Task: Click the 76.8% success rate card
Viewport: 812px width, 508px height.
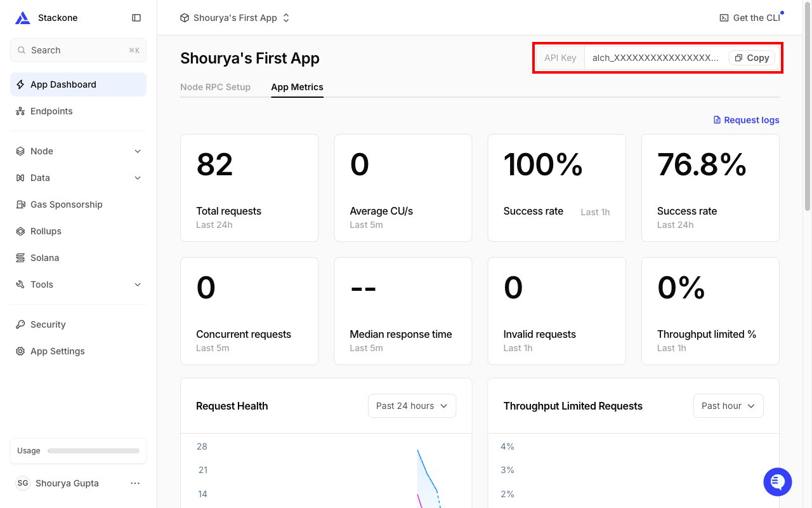Action: [710, 188]
